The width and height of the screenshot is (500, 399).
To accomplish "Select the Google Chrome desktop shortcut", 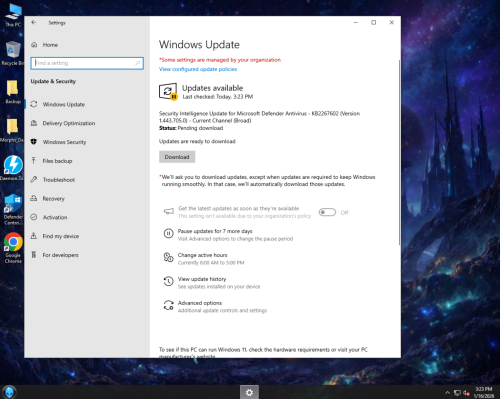I will pyautogui.click(x=13, y=248).
